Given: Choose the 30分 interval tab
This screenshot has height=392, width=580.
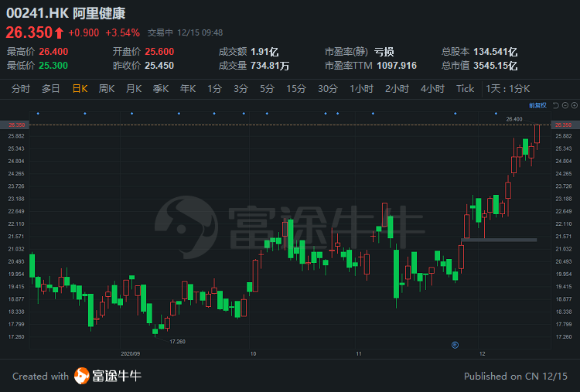Looking at the screenshot, I should (x=328, y=89).
